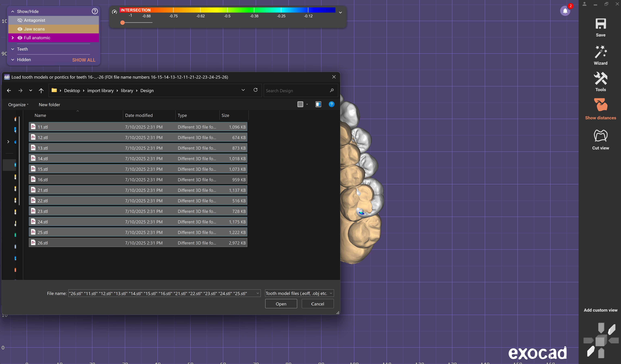Hide the Jaw scans layer

[20, 29]
